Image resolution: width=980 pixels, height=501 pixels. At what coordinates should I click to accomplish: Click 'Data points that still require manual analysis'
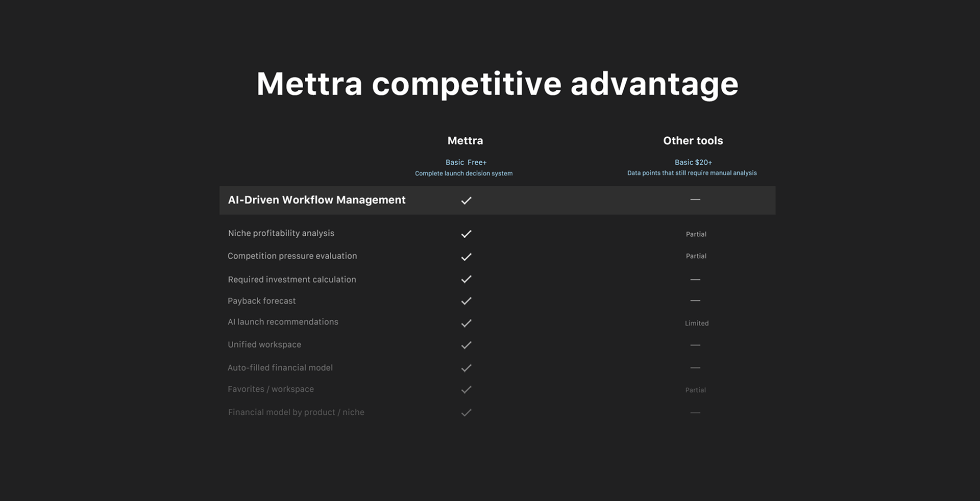(x=692, y=173)
